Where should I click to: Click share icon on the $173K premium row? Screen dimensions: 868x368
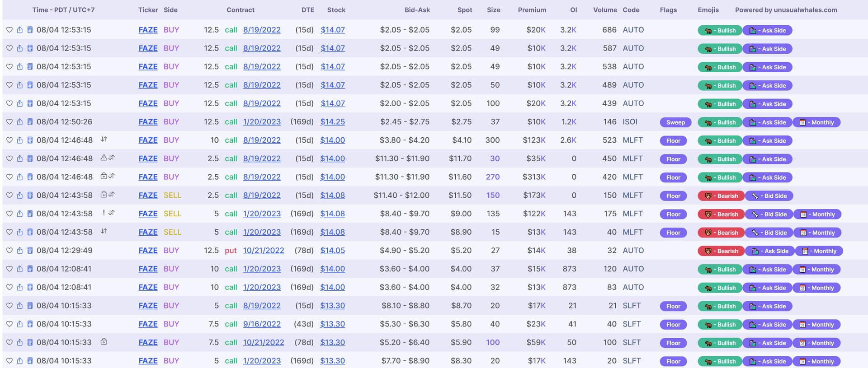pyautogui.click(x=19, y=196)
